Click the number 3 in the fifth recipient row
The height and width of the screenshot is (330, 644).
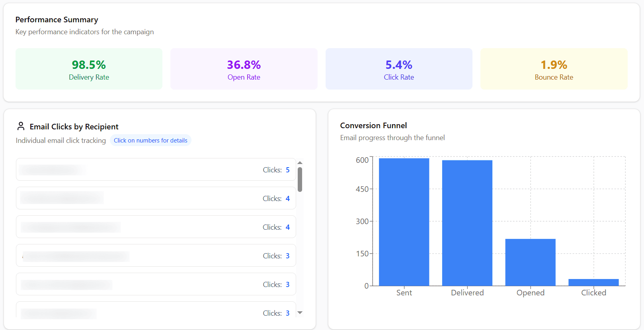click(x=287, y=285)
